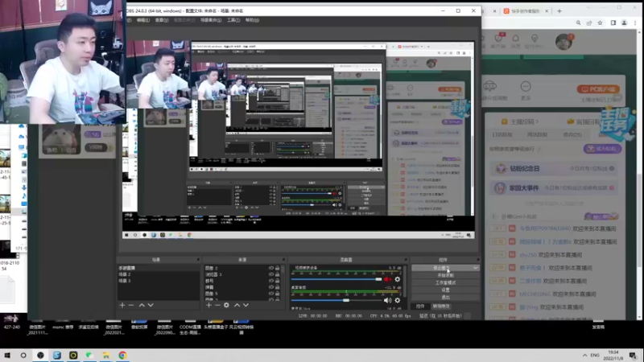Open Chrome's zoom magnifier icon in the address bar

tap(578, 23)
